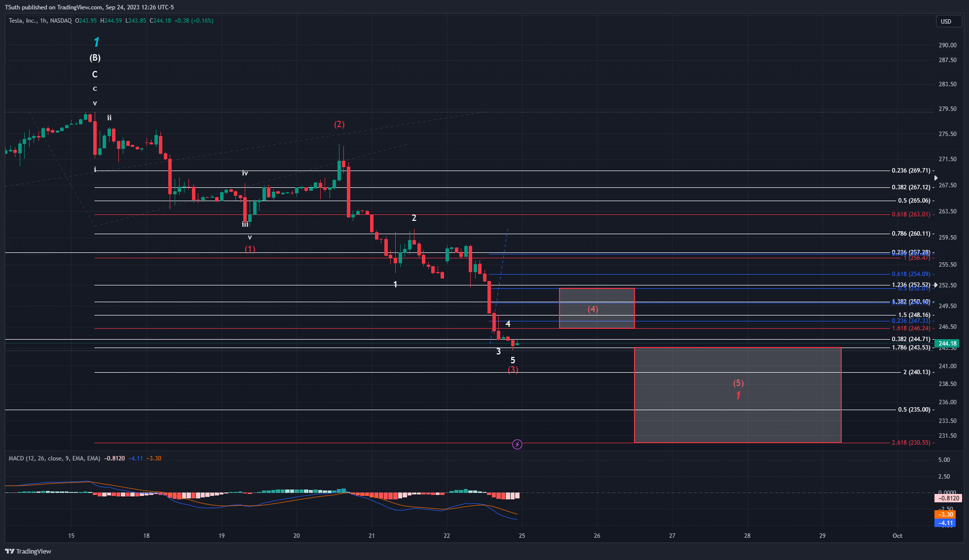Screen dimensions: 969x560
Task: Click the white wave 2 label
Action: tap(414, 218)
